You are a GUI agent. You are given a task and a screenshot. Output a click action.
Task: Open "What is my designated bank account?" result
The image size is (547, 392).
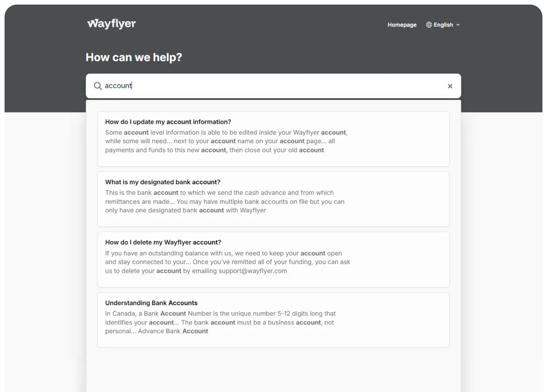(x=163, y=182)
